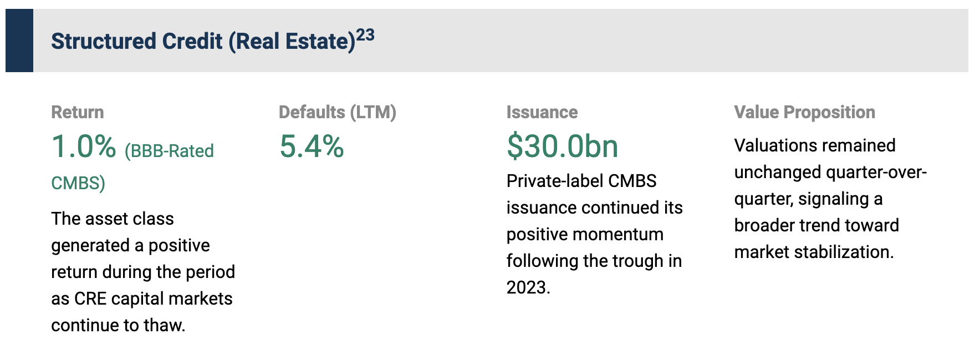Screen dimensions: 980x354
Task: Click the 'market stabilization.' text line
Action: click(814, 252)
